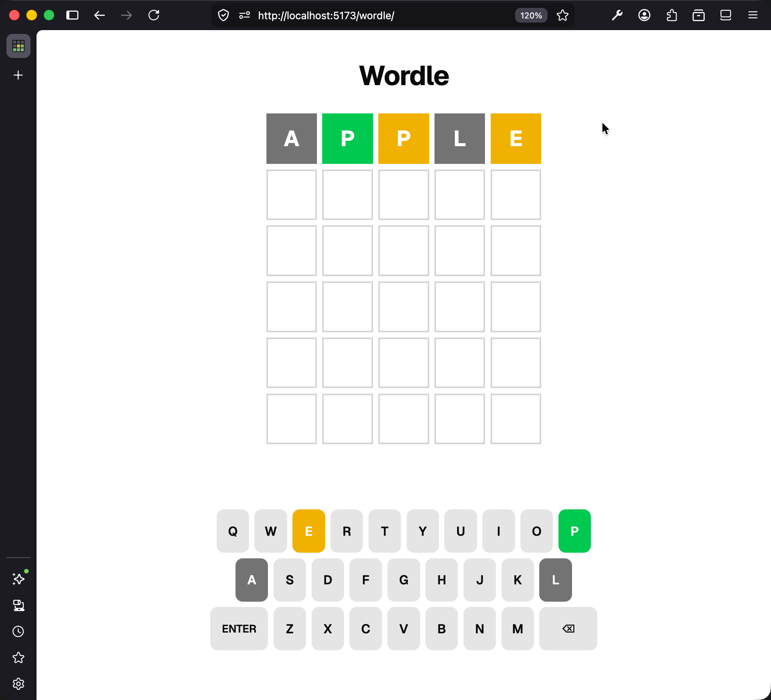Screen dimensions: 771x700
Task: Click the shield tracking protection icon
Action: pos(223,15)
